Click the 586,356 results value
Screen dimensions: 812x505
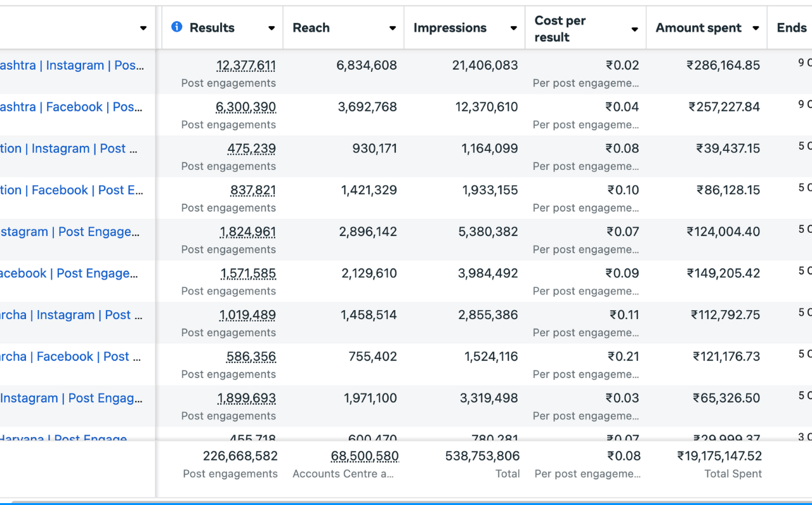[x=251, y=357]
